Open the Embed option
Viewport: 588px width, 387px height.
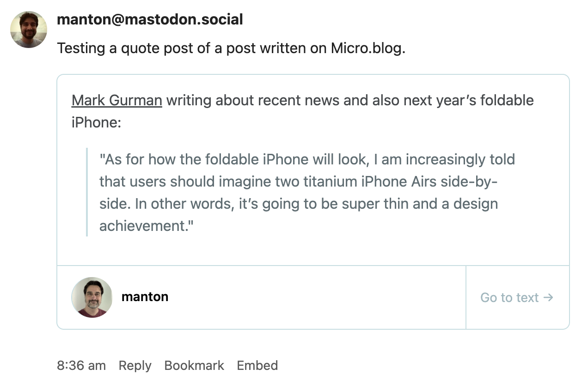(x=257, y=366)
